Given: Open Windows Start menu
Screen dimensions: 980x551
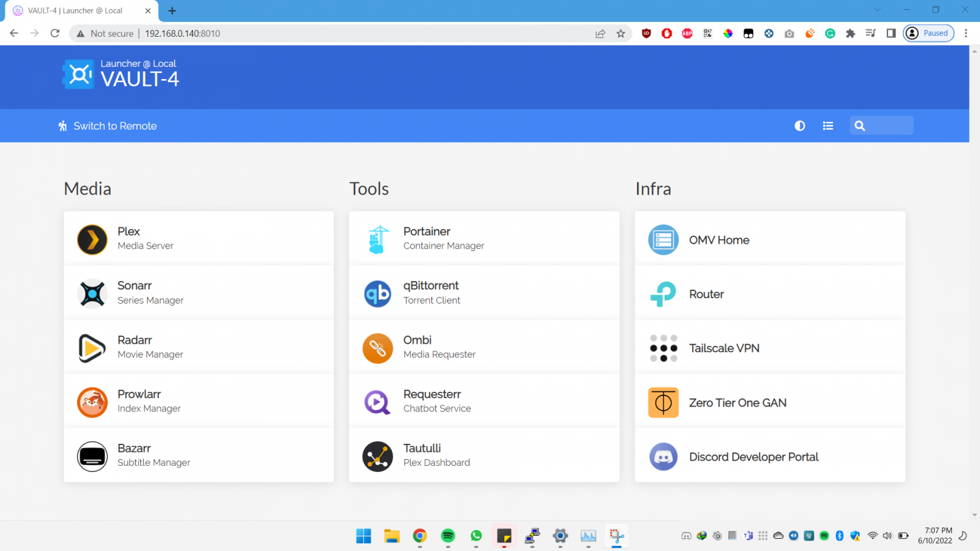Looking at the screenshot, I should pyautogui.click(x=364, y=536).
